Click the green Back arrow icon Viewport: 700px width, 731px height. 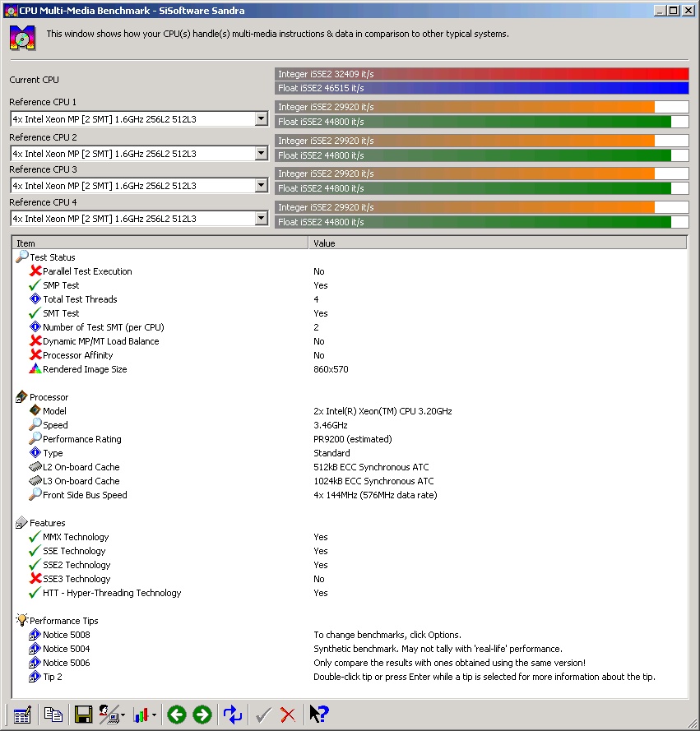[176, 715]
